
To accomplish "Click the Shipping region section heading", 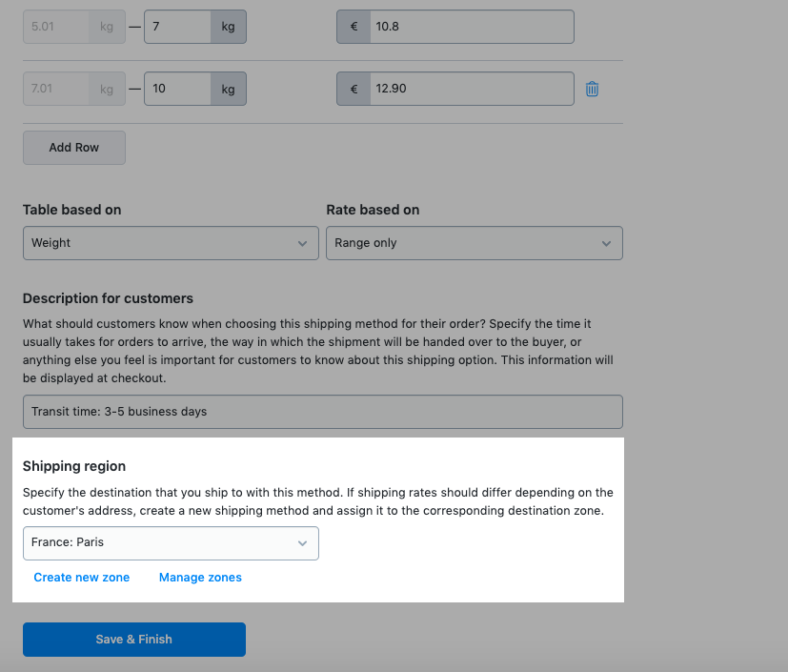I will 74,466.
